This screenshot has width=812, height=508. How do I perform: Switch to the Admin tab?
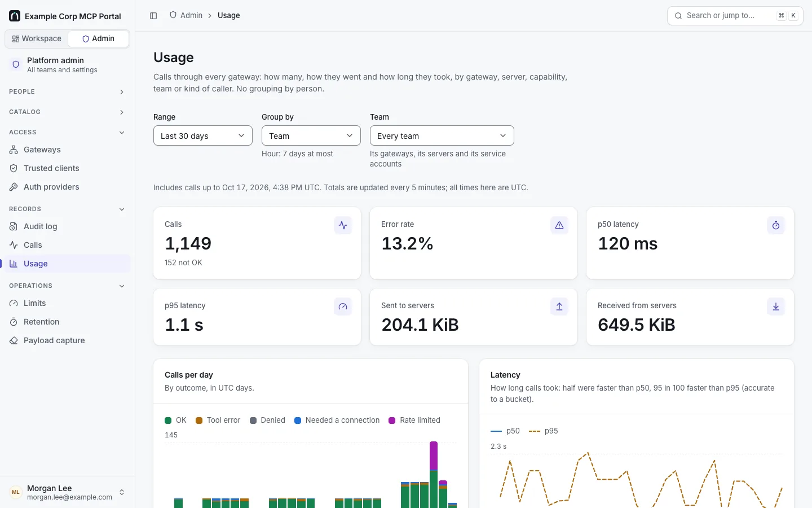click(x=98, y=38)
